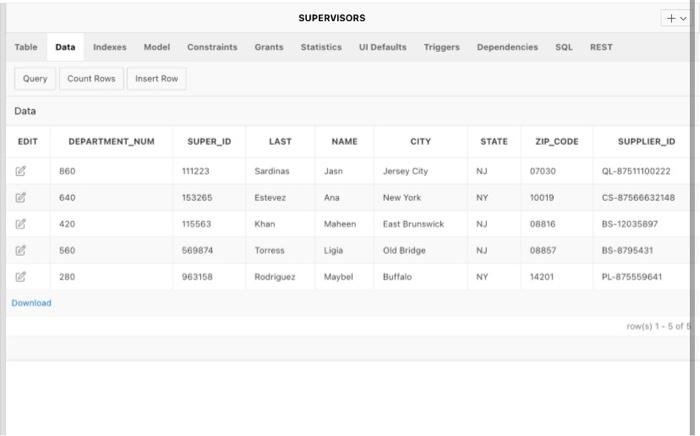Edit the Estevez row with pencil icon
Image resolution: width=700 pixels, height=436 pixels.
(x=21, y=197)
